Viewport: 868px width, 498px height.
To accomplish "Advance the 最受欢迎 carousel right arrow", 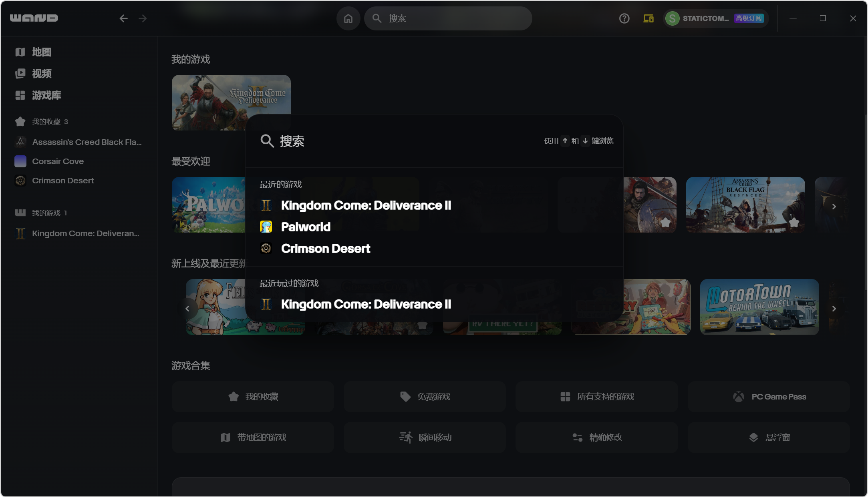I will tap(834, 207).
